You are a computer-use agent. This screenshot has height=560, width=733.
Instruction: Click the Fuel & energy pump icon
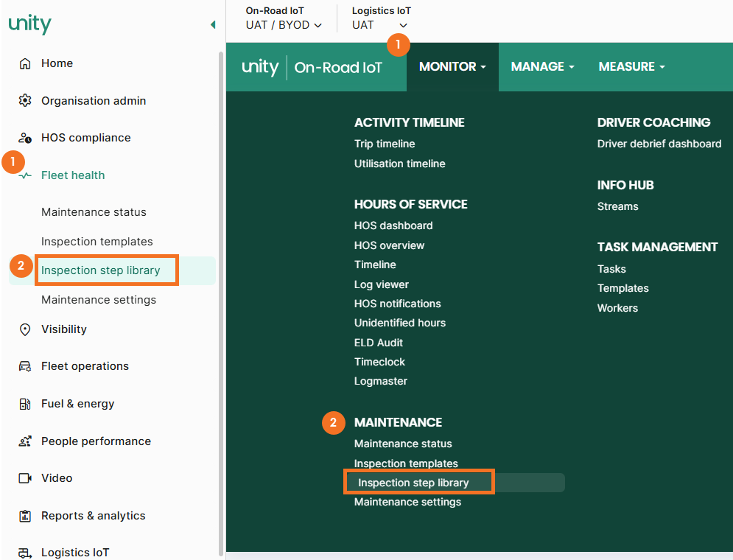pos(25,404)
